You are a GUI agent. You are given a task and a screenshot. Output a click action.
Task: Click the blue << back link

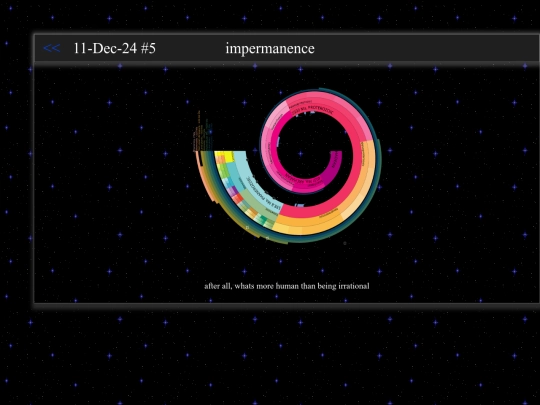coord(52,48)
